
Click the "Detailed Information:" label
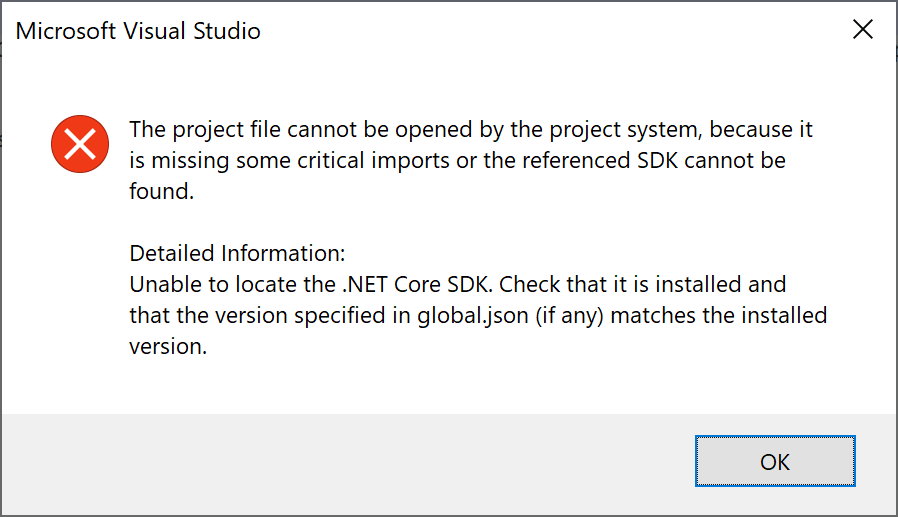pyautogui.click(x=238, y=253)
